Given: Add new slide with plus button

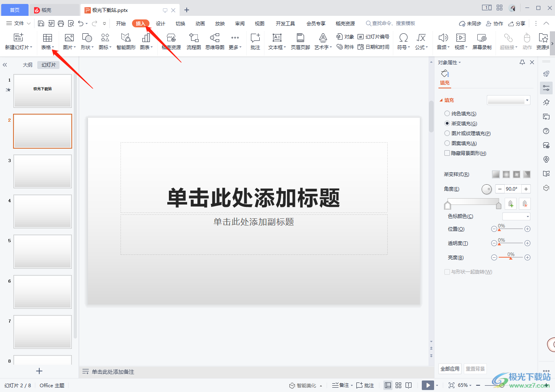Looking at the screenshot, I should (x=39, y=371).
